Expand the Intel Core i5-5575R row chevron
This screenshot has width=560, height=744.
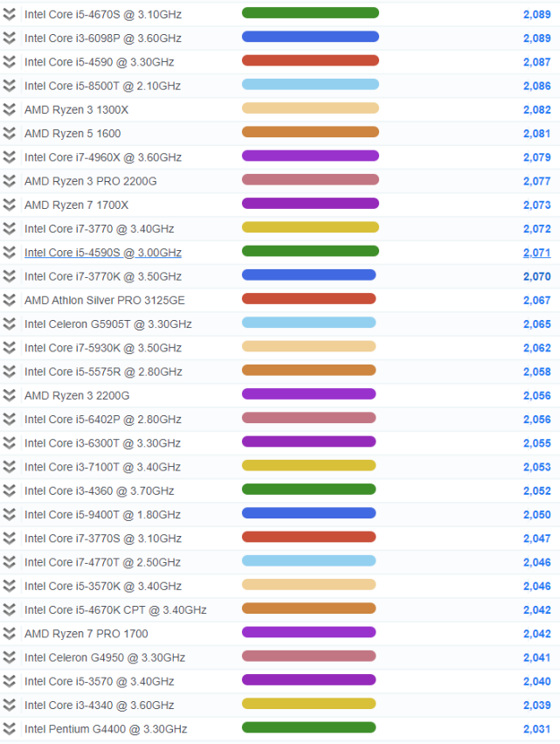[x=9, y=372]
